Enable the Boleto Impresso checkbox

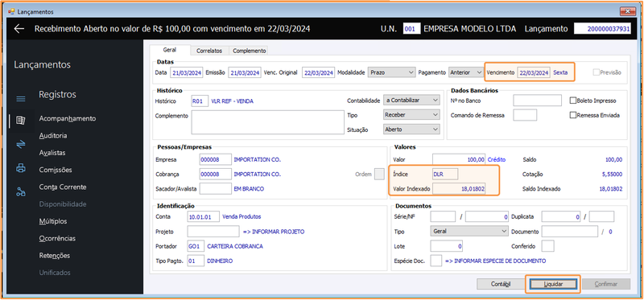573,101
